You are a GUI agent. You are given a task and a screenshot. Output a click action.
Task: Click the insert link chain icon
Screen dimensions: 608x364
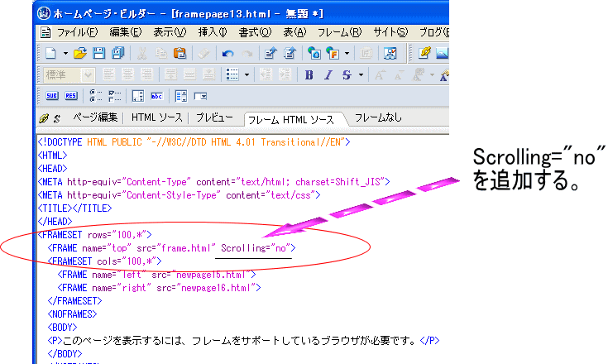424,53
